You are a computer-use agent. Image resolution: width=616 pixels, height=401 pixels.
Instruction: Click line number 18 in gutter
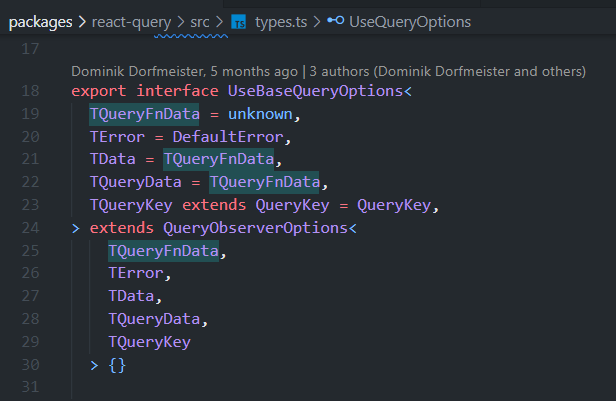[30, 91]
